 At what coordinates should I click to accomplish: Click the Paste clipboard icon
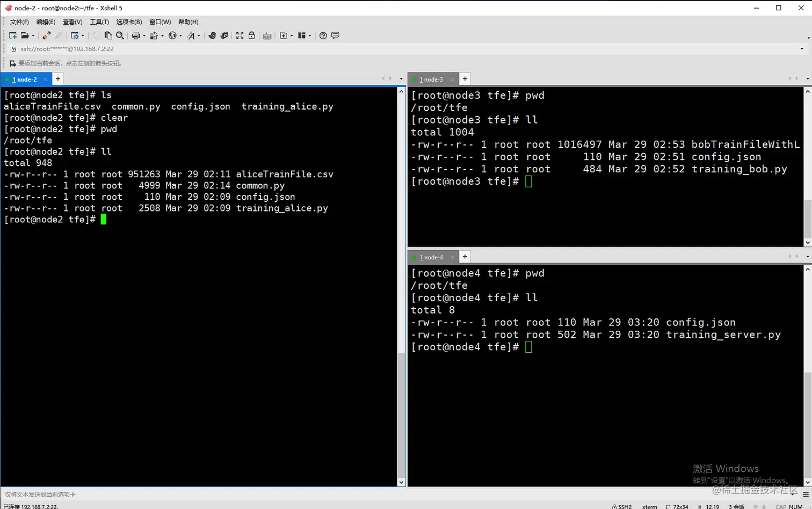(x=108, y=35)
